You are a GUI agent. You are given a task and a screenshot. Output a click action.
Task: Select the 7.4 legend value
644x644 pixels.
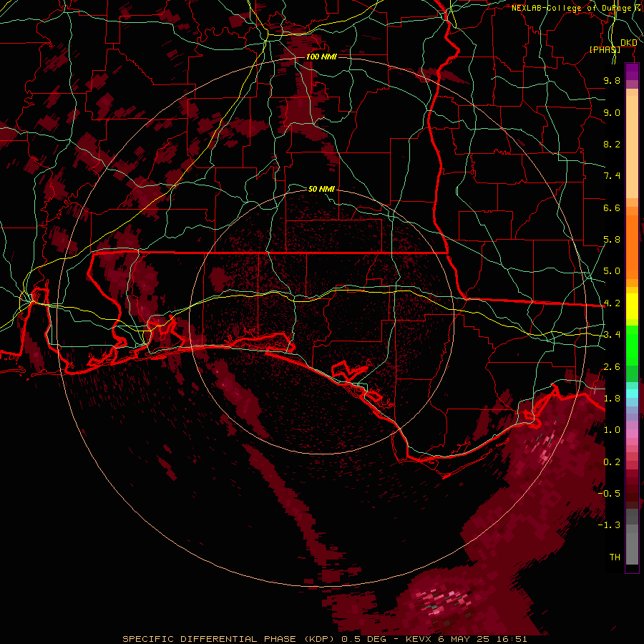(612, 176)
